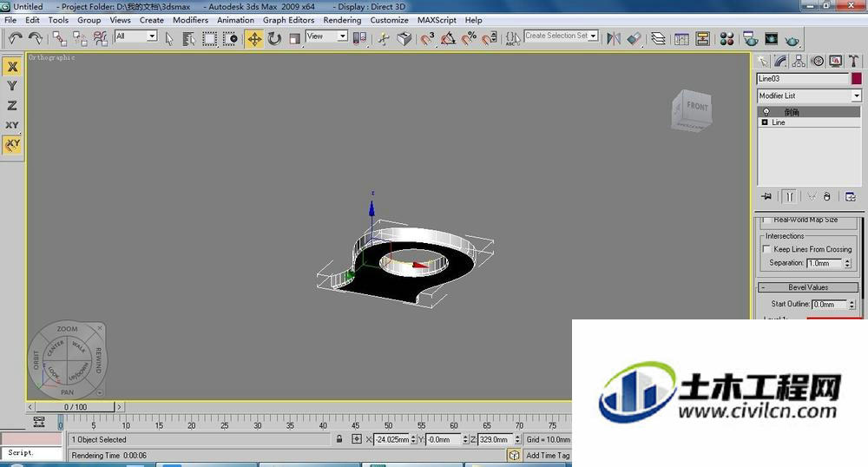Toggle selection lock padlock icon
The width and height of the screenshot is (868, 467).
tap(339, 438)
